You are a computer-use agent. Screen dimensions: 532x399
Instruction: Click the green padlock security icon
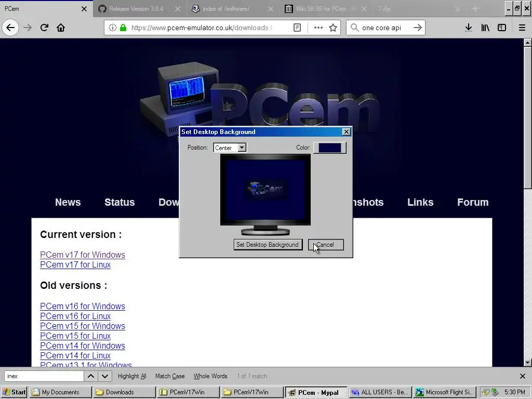tap(123, 28)
